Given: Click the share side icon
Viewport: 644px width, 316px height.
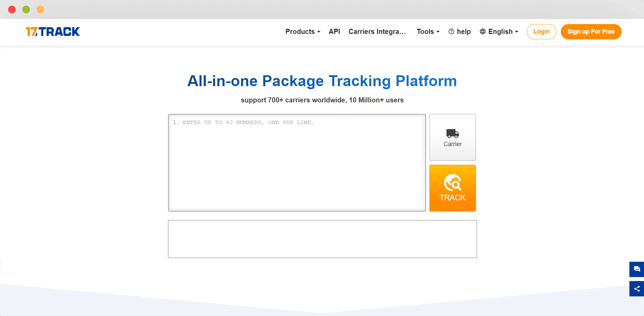Looking at the screenshot, I should pos(637,289).
